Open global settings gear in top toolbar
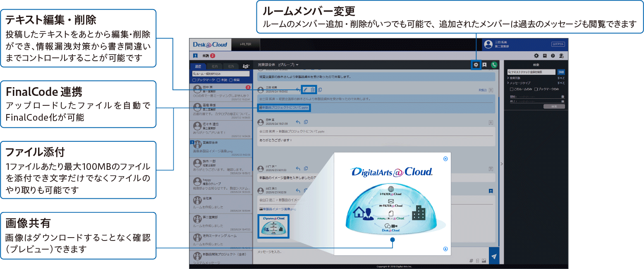This screenshot has height=269, width=644. (536, 55)
